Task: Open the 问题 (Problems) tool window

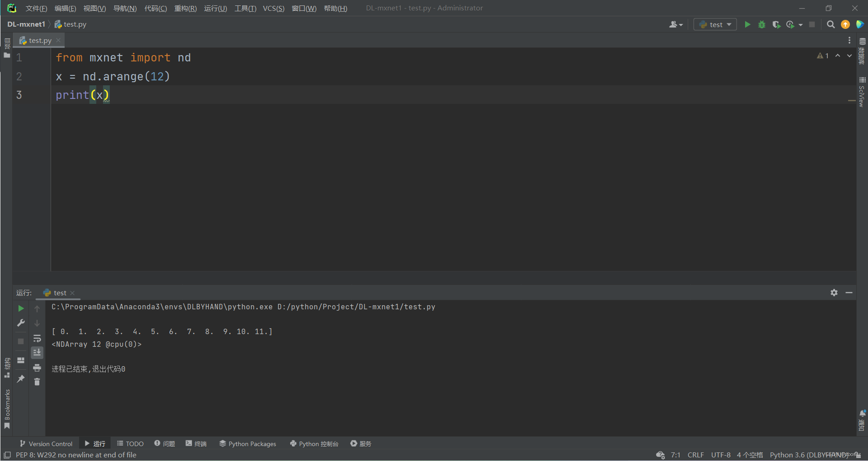Action: tap(164, 444)
